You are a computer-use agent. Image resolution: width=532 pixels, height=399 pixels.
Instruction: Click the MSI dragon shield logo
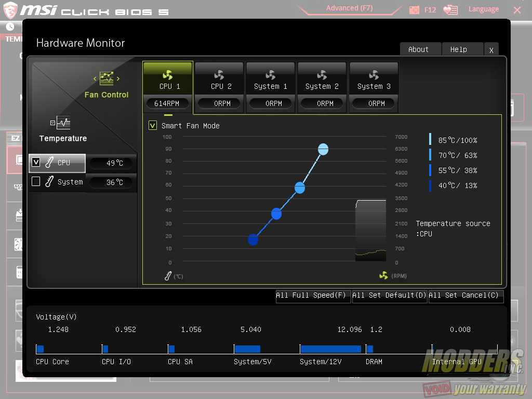(10, 10)
